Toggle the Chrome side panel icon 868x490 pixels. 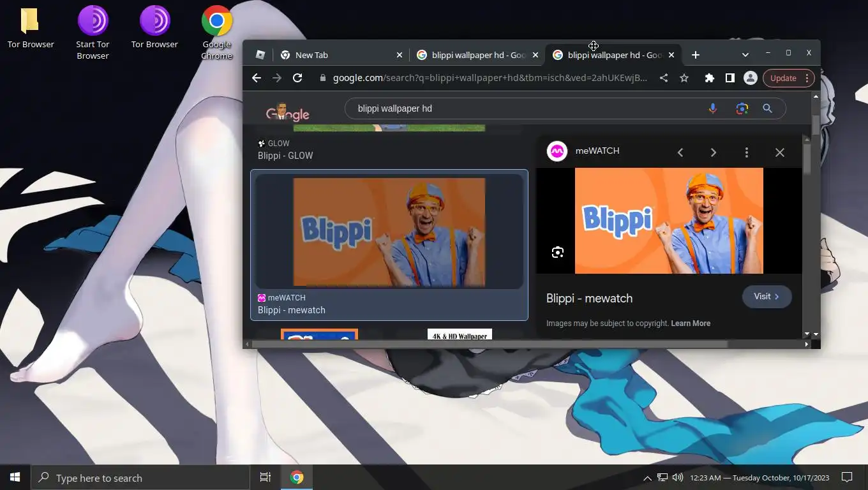coord(730,78)
